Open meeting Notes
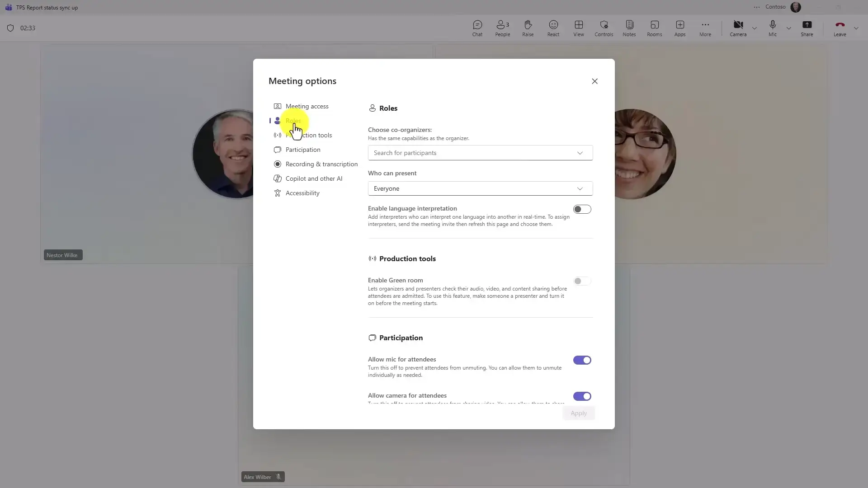Image resolution: width=868 pixels, height=488 pixels. coord(629,28)
